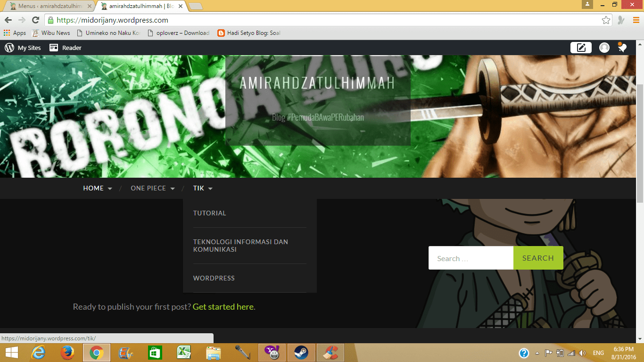
Task: Open the WordPress user profile avatar
Action: (604, 48)
